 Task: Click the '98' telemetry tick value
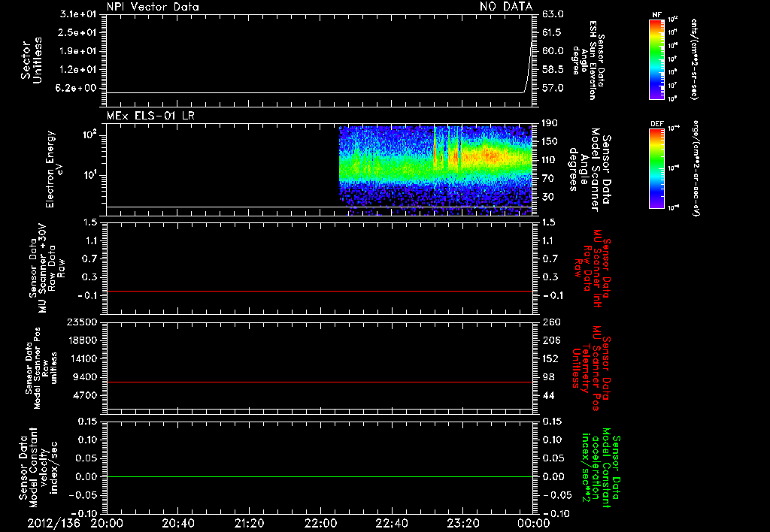pos(548,377)
